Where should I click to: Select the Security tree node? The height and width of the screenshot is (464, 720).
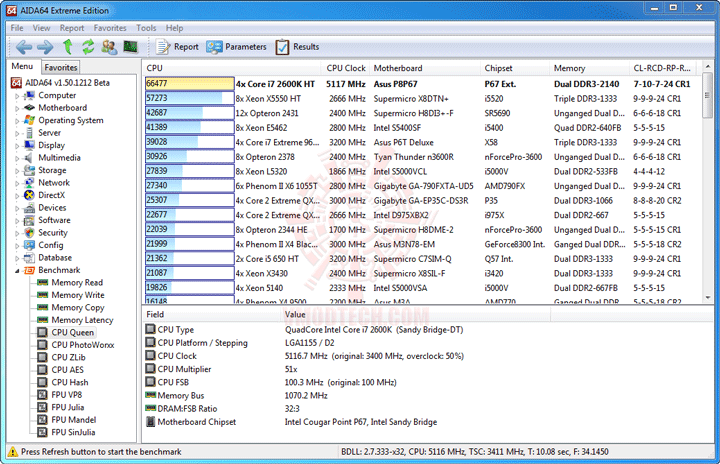(53, 232)
